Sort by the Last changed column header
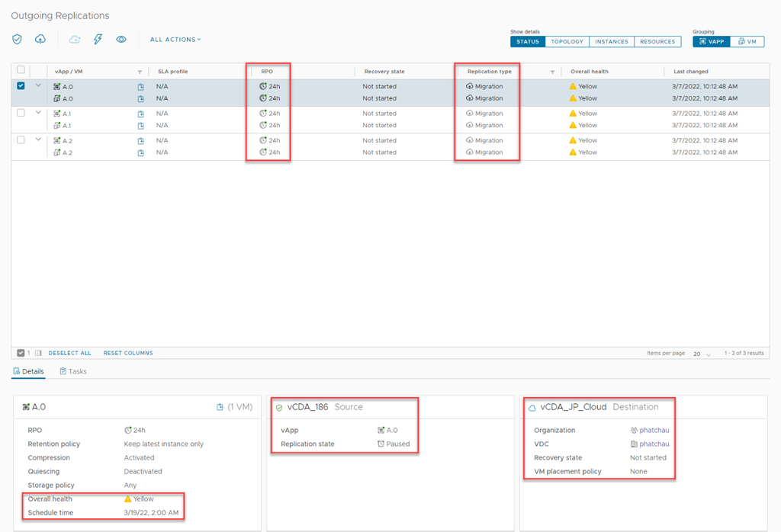781x532 pixels. tap(690, 72)
